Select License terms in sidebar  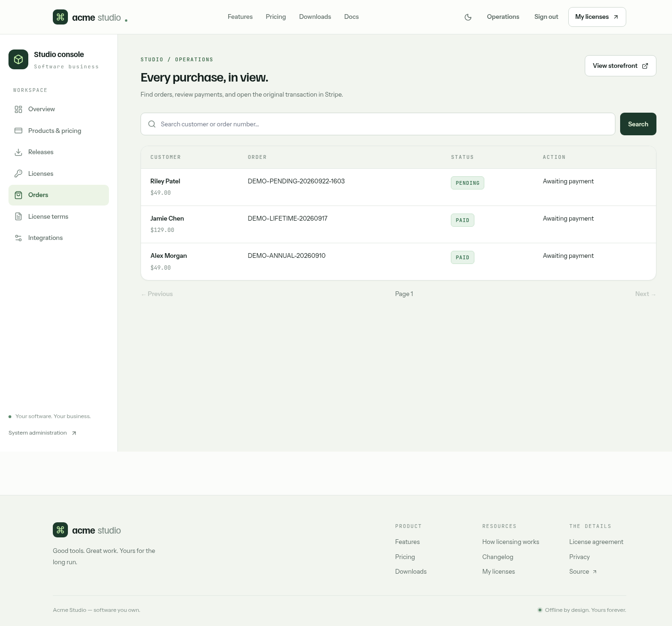pos(58,216)
